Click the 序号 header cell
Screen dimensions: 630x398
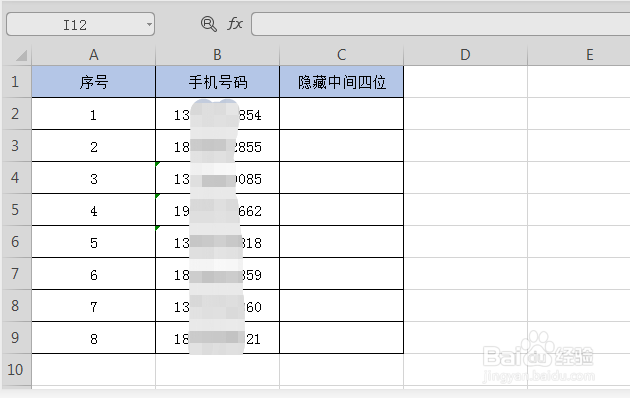(x=94, y=82)
